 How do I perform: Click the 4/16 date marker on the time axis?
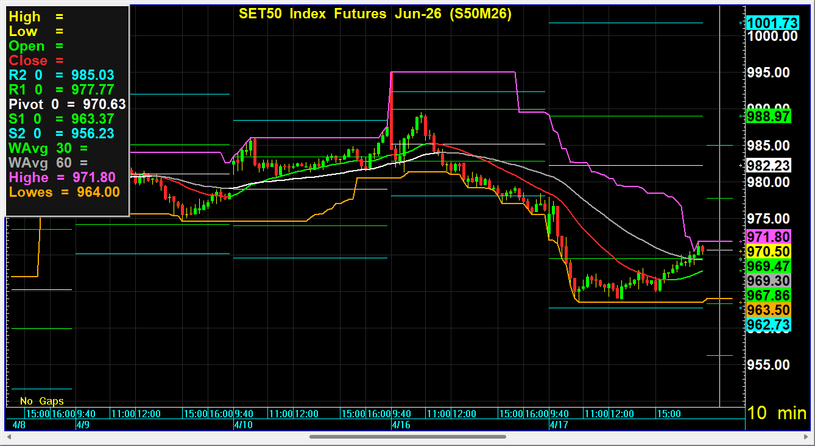click(x=399, y=424)
